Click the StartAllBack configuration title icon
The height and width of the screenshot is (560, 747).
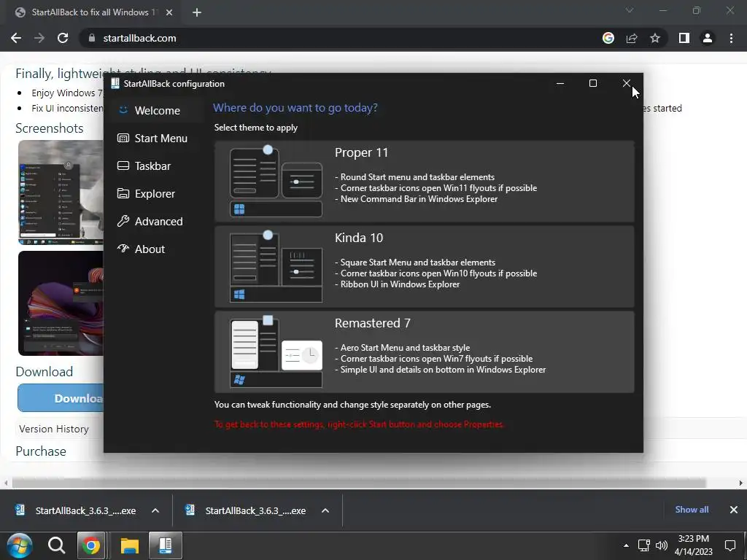[x=115, y=83]
